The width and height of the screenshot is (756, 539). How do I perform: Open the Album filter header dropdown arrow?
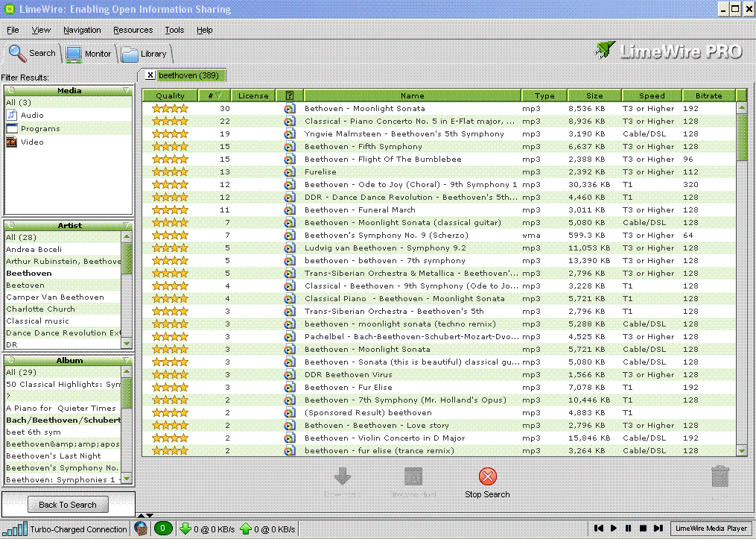coord(127,360)
